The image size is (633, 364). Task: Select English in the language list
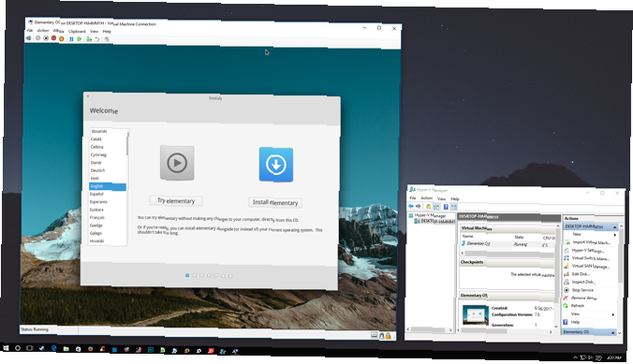108,186
